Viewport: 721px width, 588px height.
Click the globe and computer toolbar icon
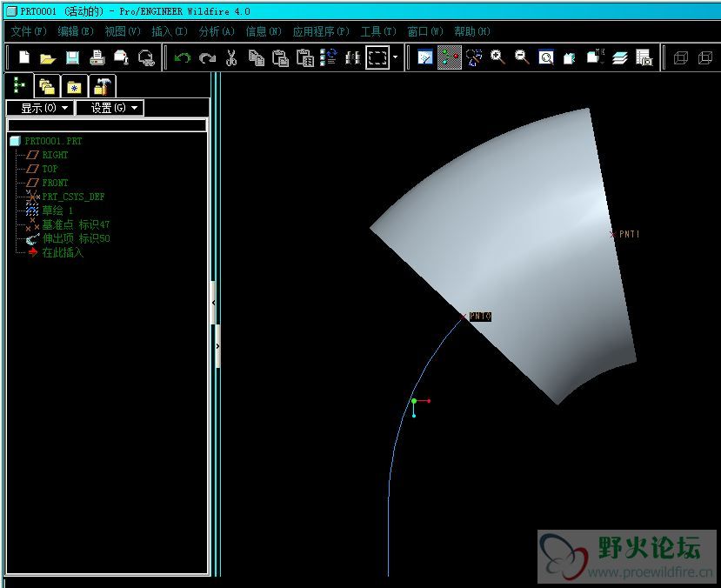(x=146, y=58)
